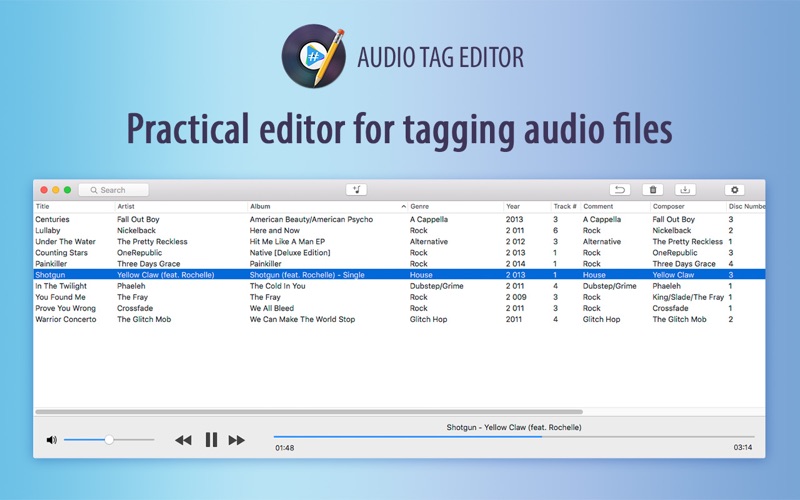The image size is (800, 500).
Task: Click album cell Native [Deluxe Edition]
Action: 290,253
